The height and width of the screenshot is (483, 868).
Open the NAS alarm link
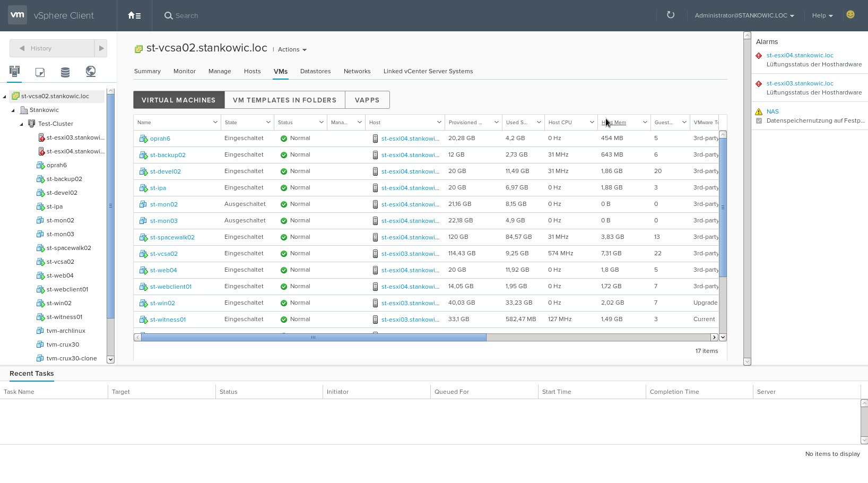pyautogui.click(x=772, y=111)
